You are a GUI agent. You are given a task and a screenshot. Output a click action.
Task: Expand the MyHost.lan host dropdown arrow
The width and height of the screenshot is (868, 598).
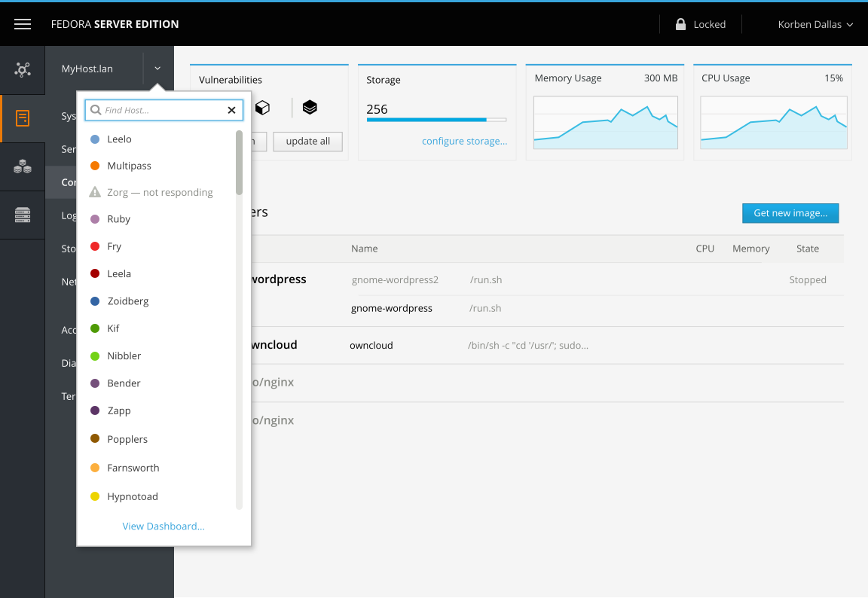(x=157, y=69)
